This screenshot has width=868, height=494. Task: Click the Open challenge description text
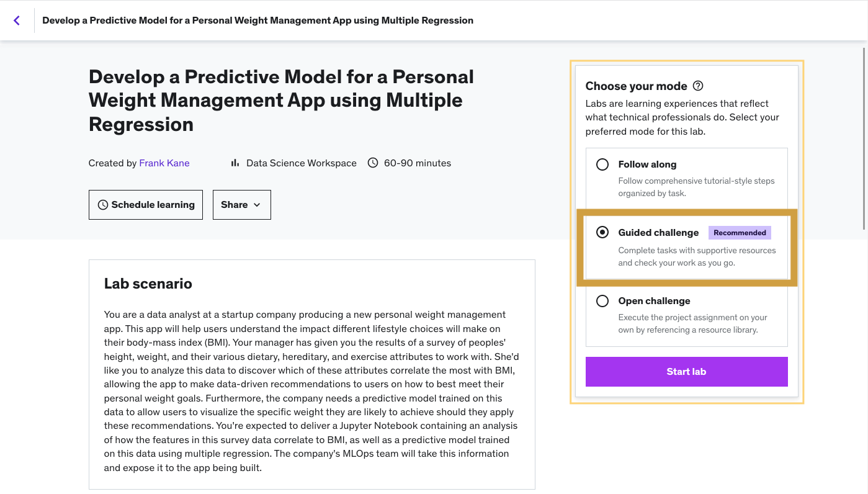tap(692, 323)
